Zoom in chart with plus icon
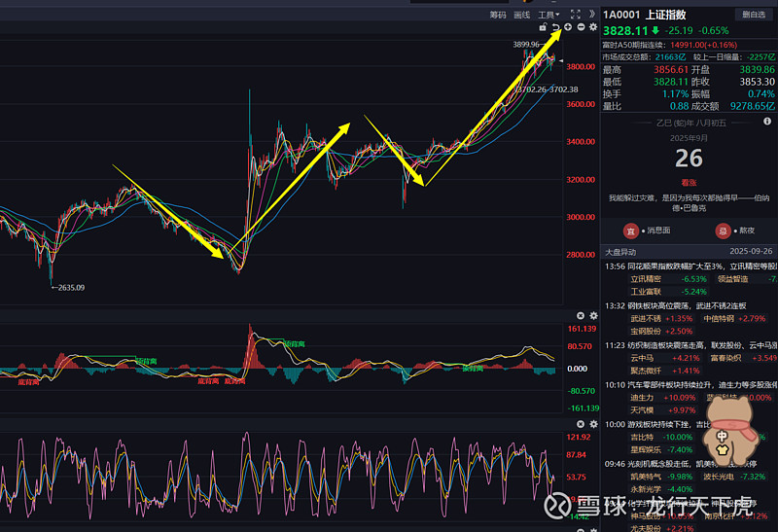This screenshot has width=778, height=532. 568,28
